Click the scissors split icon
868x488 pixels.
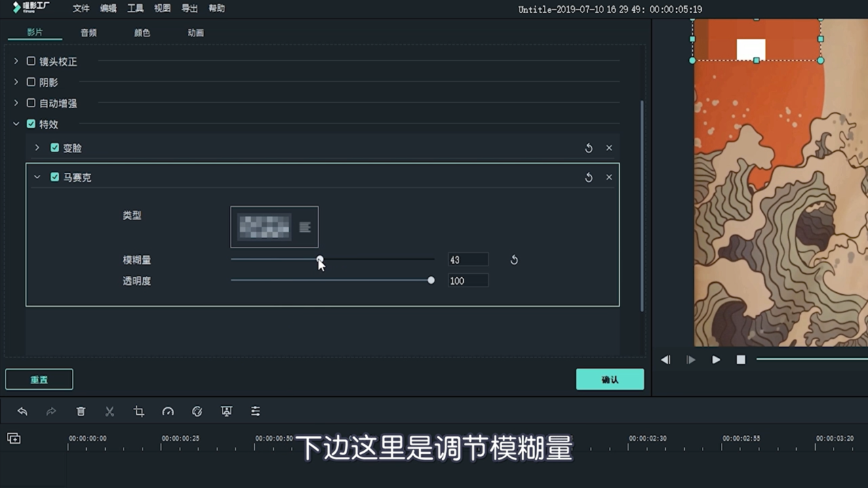pyautogui.click(x=110, y=411)
